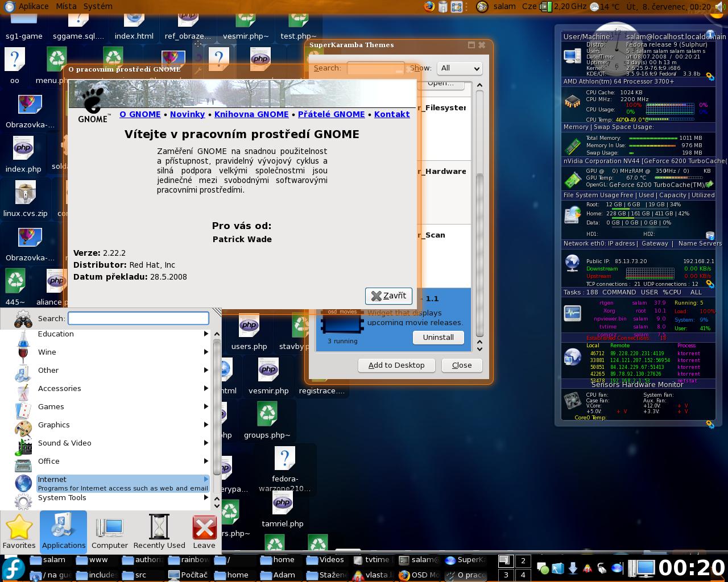Click the CPU frequency monitor icon
This screenshot has width=728, height=582.
point(546,7)
